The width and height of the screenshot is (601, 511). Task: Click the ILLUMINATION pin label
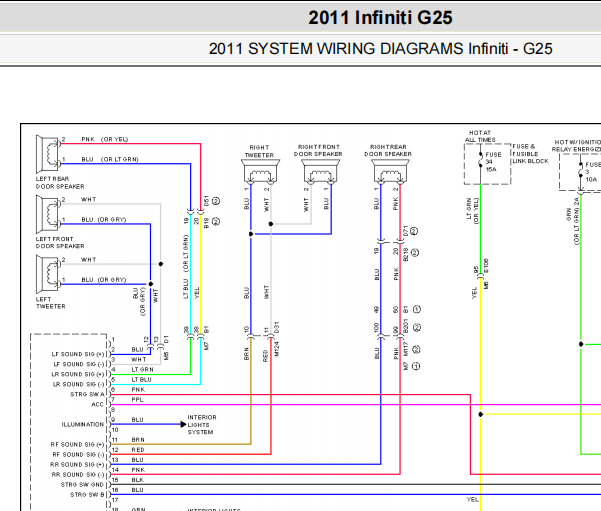point(83,424)
